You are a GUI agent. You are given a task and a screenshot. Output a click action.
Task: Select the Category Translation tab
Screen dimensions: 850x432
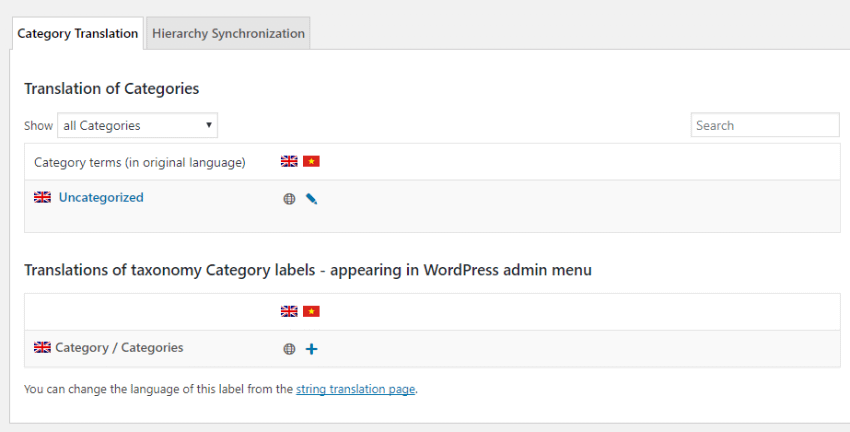click(x=78, y=33)
